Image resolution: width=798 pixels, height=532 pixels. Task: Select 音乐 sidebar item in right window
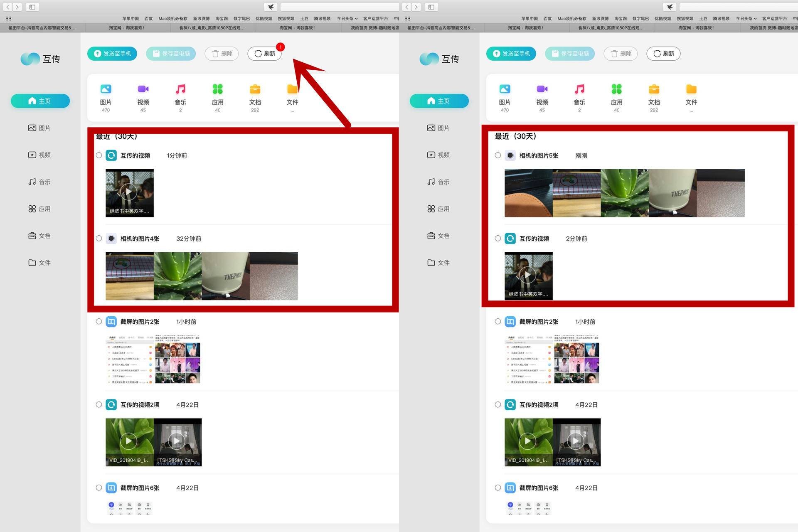438,182
